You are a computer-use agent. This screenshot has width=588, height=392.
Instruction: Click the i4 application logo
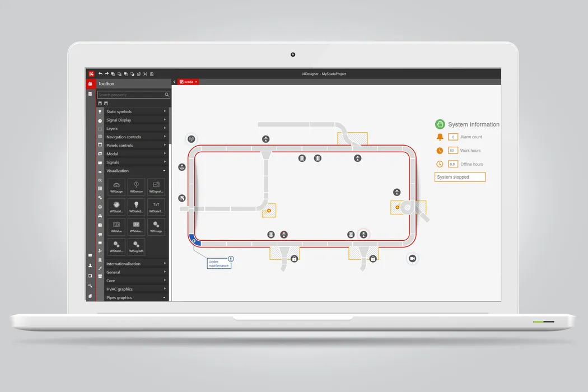(x=91, y=74)
